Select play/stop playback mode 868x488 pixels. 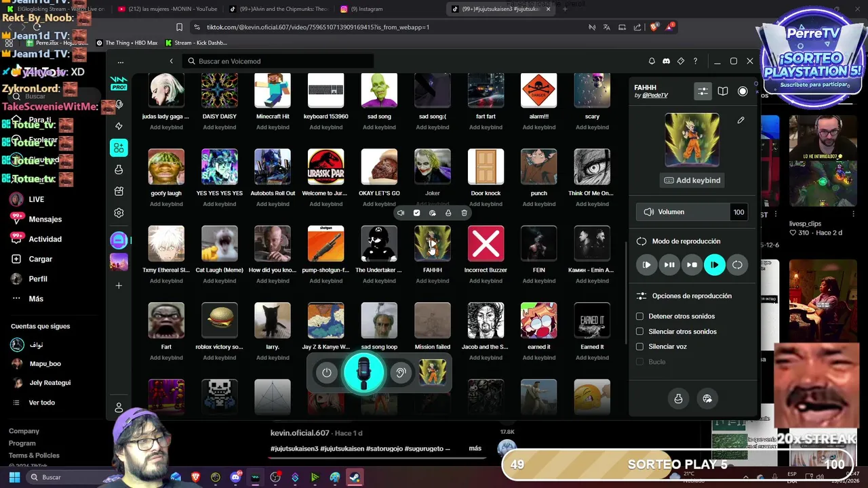tap(692, 265)
